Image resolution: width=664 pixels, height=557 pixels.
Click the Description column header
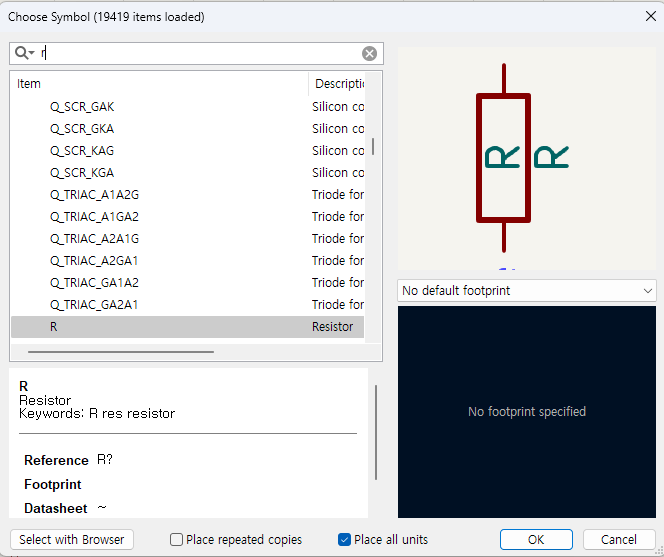[x=337, y=84]
